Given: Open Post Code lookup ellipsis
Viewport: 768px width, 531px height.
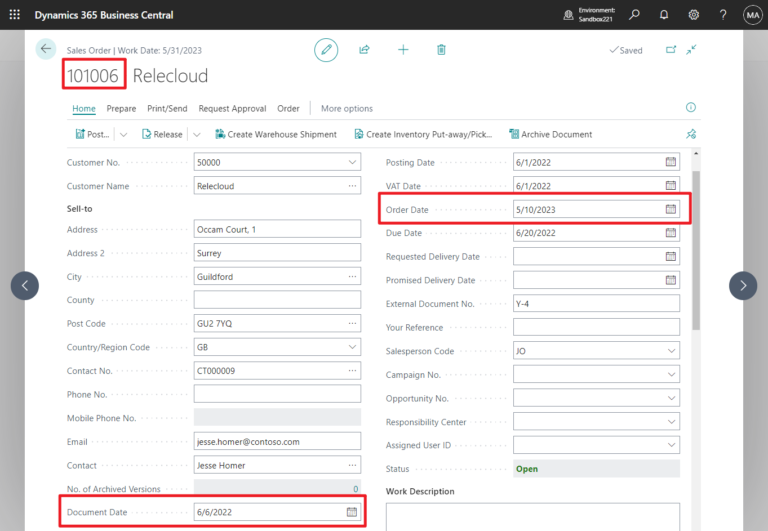Looking at the screenshot, I should click(352, 323).
